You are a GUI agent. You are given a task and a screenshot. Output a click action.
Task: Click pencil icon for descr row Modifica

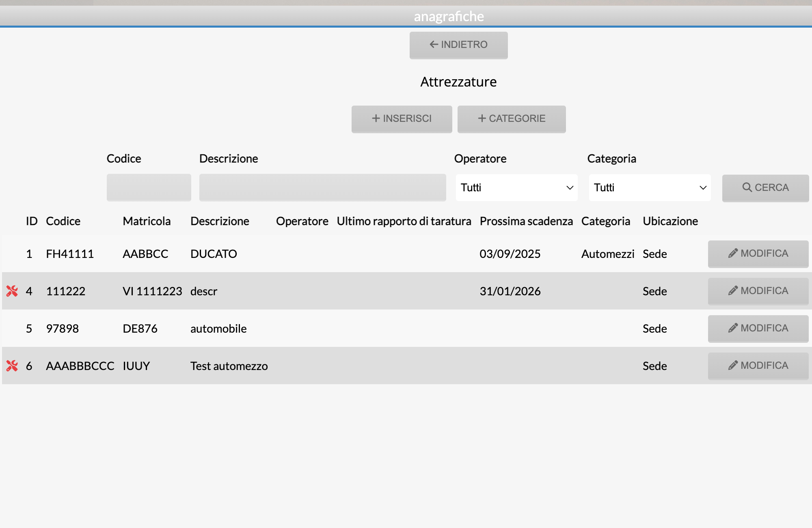pos(733,291)
